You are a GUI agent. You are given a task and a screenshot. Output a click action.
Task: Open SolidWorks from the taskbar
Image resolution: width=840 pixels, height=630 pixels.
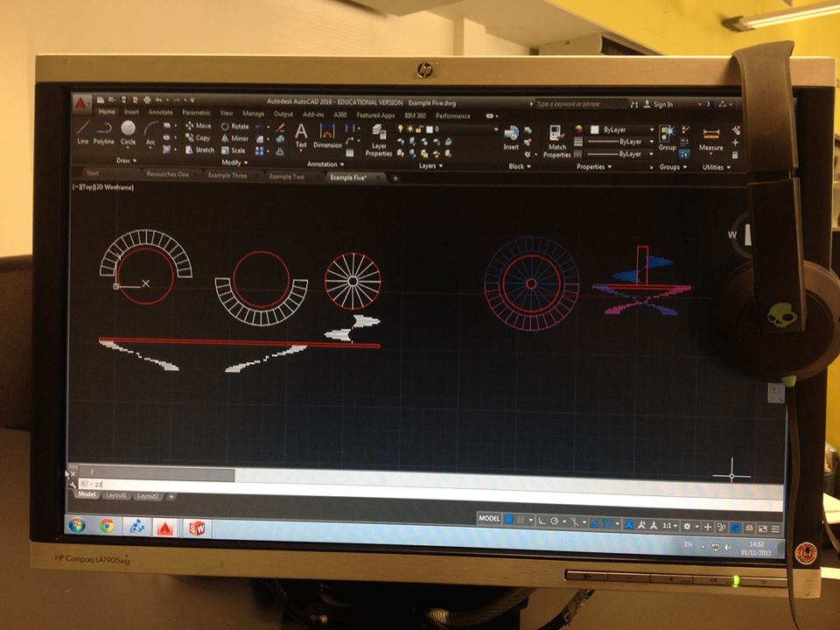pyautogui.click(x=197, y=528)
